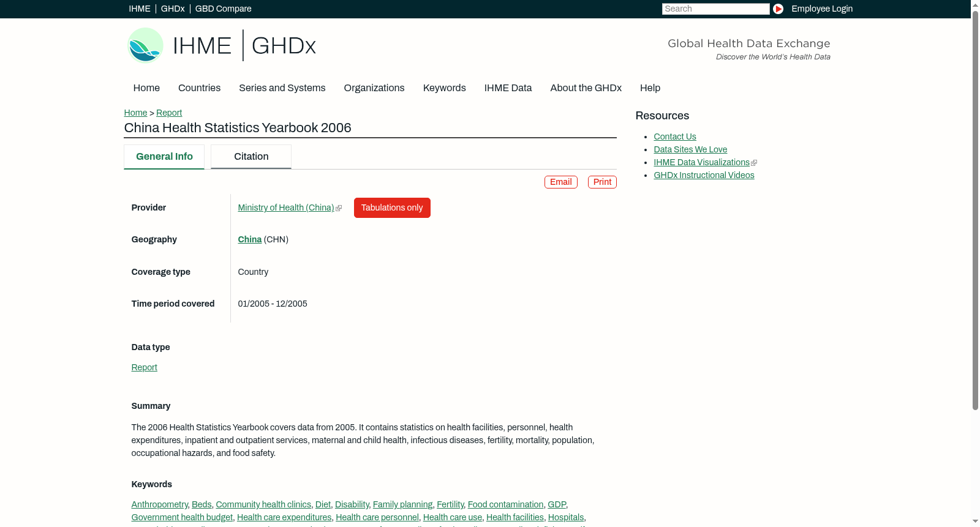Open Series and Systems menu item
Viewport: 980px width, 527px height.
(x=282, y=88)
